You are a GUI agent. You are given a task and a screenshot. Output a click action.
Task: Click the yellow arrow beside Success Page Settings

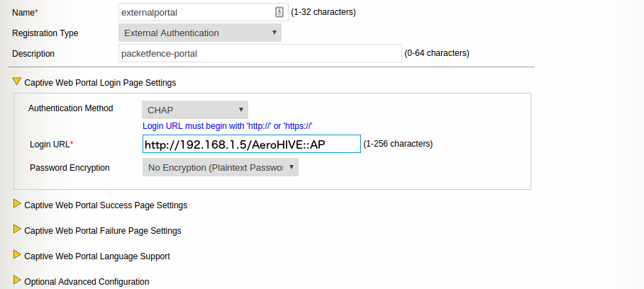[17, 204]
